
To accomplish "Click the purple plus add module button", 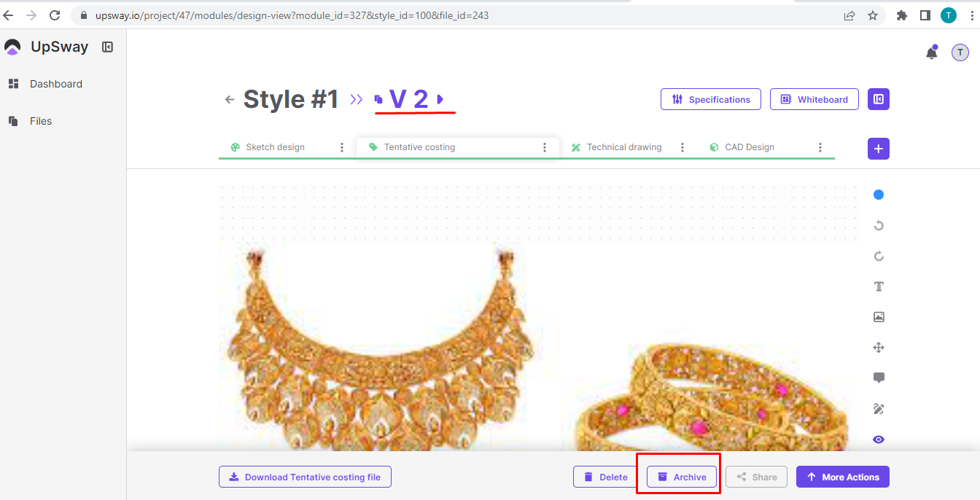I will click(879, 149).
